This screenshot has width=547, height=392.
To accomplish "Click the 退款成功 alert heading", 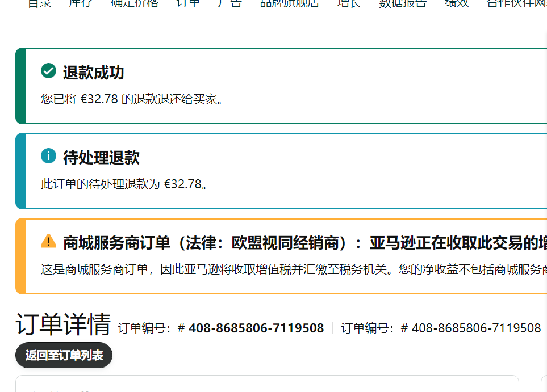I will (93, 73).
